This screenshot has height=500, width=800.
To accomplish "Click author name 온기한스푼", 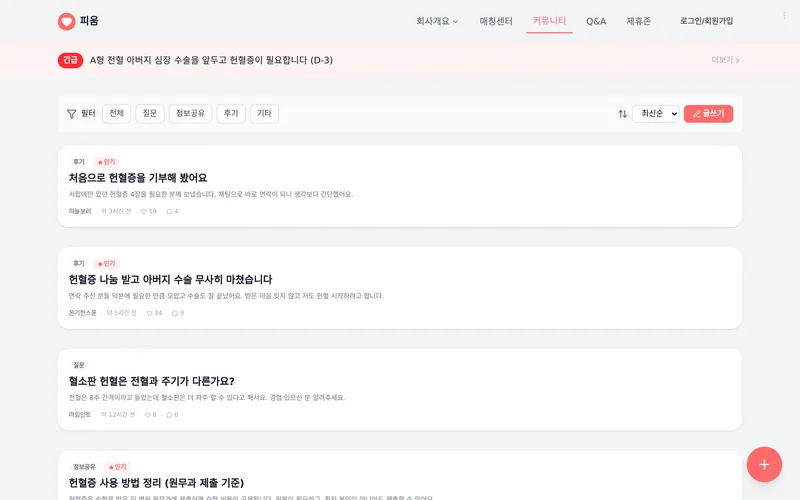I will tap(82, 313).
